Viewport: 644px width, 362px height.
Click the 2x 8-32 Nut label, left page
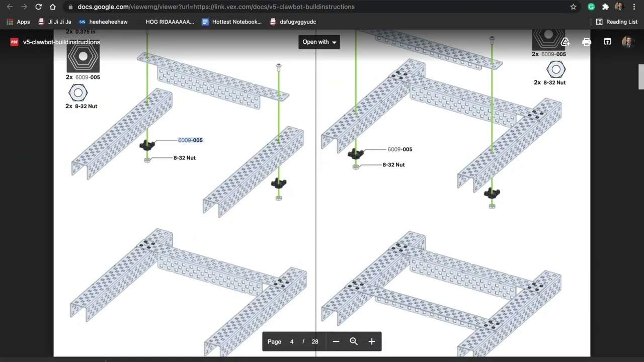pos(82,106)
